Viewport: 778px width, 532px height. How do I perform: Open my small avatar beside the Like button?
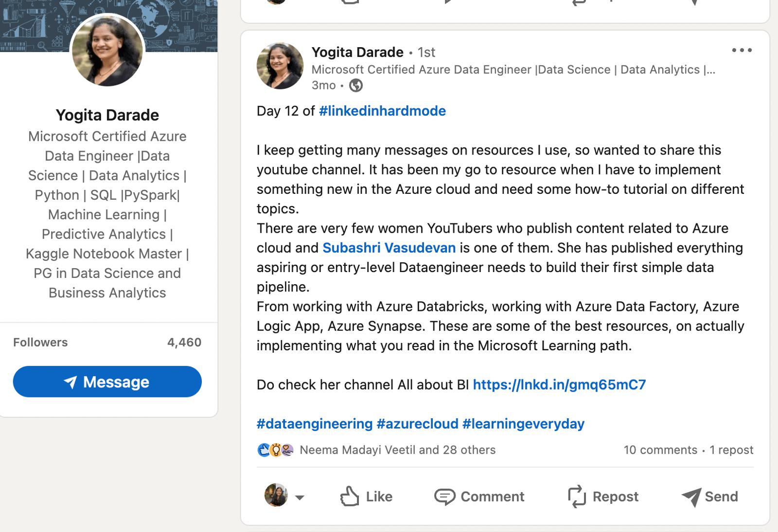point(276,495)
